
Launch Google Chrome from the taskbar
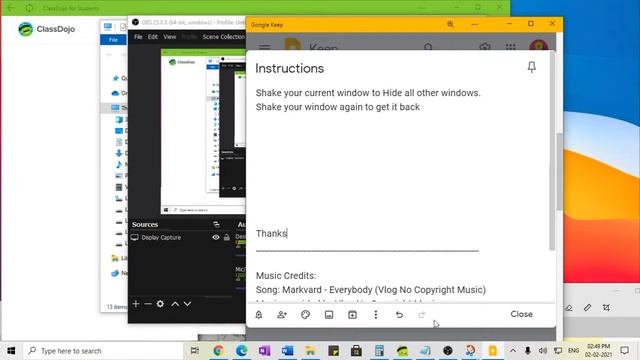[x=218, y=351]
